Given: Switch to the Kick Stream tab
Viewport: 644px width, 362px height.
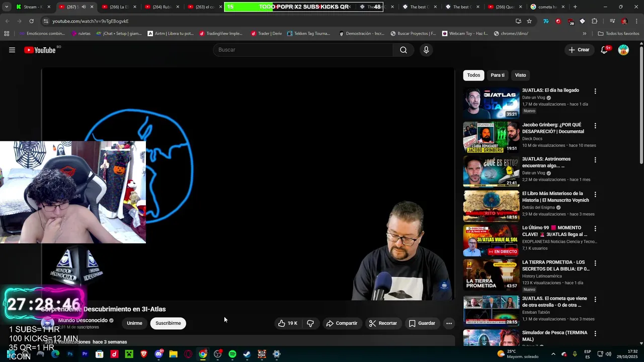Looking at the screenshot, I should coord(33,7).
